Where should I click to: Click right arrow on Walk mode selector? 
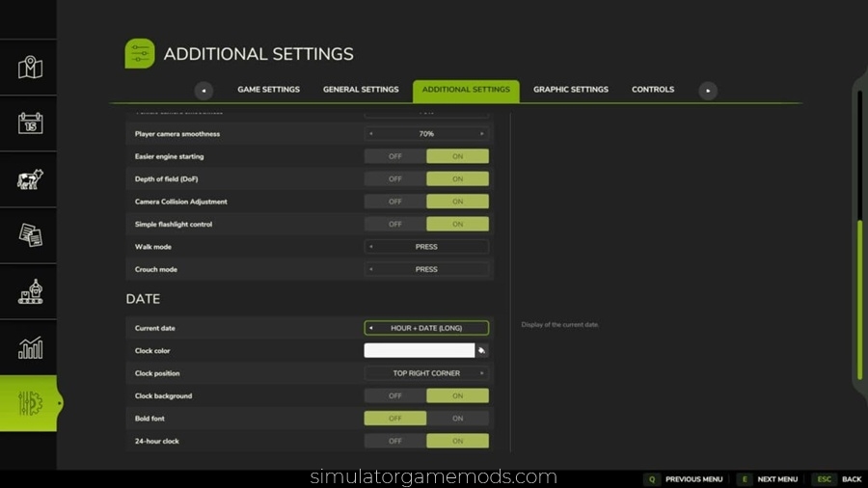click(481, 247)
